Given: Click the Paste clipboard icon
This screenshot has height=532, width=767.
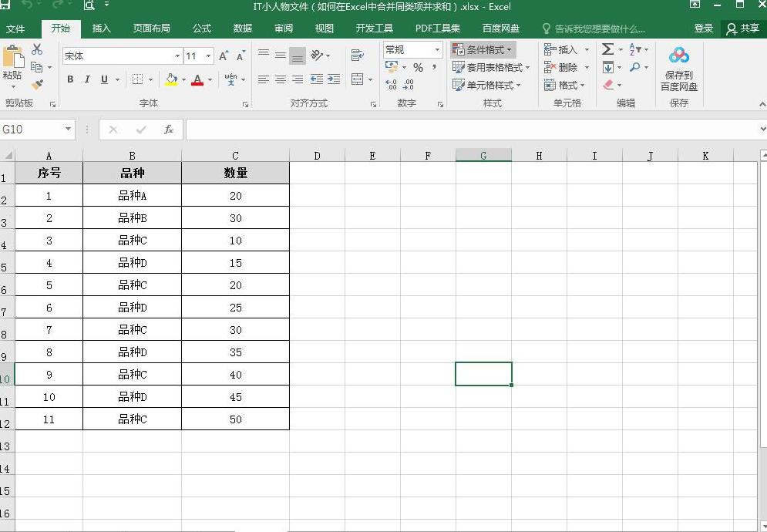Looking at the screenshot, I should point(12,56).
